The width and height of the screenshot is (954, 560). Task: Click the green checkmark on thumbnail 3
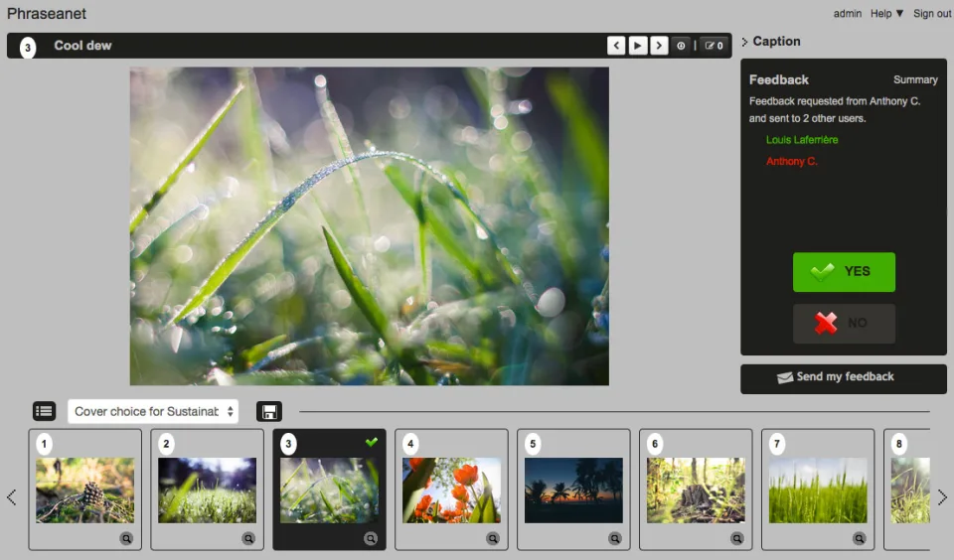pyautogui.click(x=372, y=442)
